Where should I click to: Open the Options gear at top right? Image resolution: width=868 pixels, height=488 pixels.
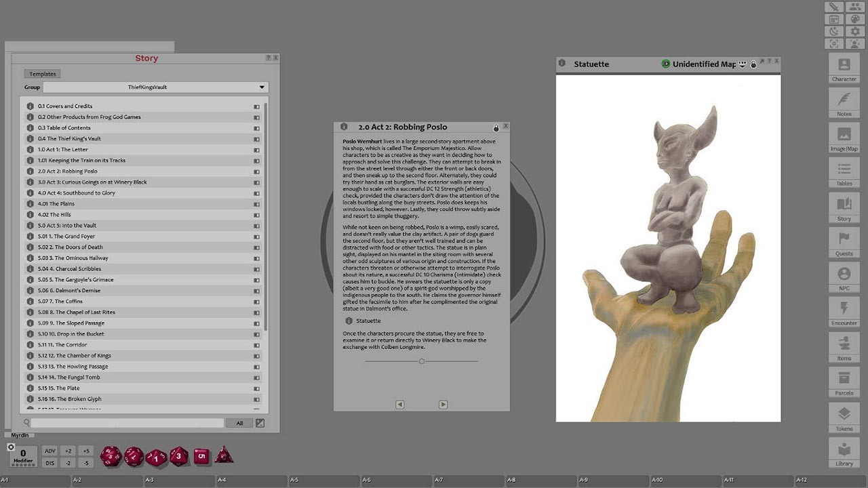(854, 30)
